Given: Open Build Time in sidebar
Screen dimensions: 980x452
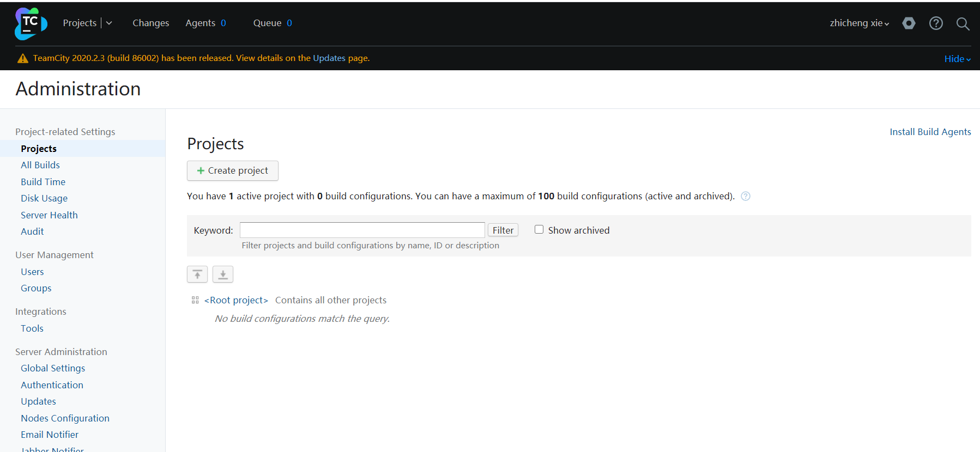Looking at the screenshot, I should [43, 182].
